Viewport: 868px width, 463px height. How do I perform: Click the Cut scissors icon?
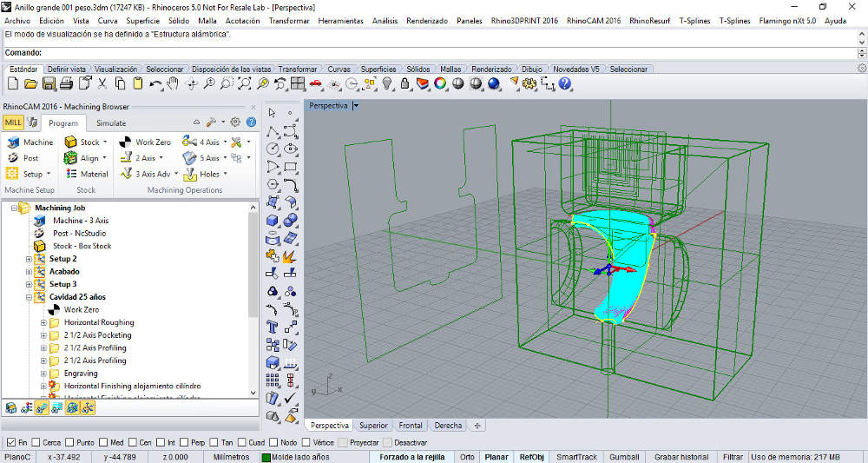tap(102, 83)
